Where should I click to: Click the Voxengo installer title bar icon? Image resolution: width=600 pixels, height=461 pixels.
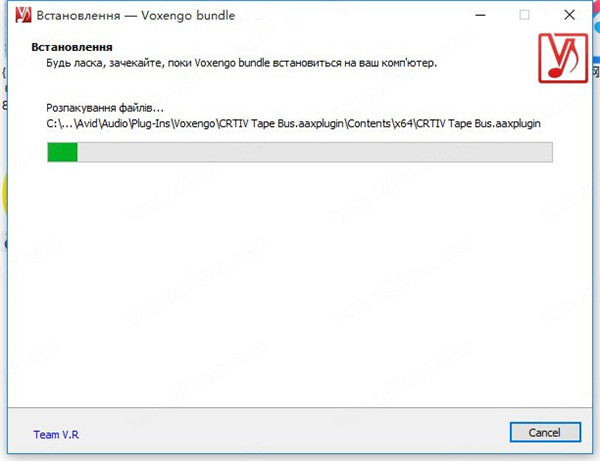click(x=23, y=15)
